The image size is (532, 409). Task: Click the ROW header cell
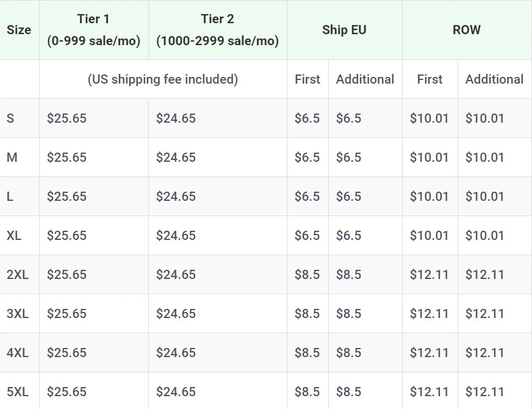466,30
